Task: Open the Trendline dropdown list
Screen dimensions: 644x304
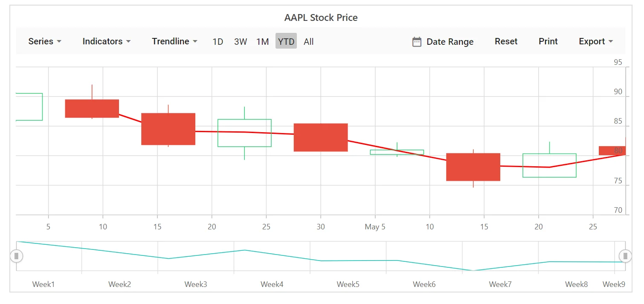Action: [x=175, y=41]
